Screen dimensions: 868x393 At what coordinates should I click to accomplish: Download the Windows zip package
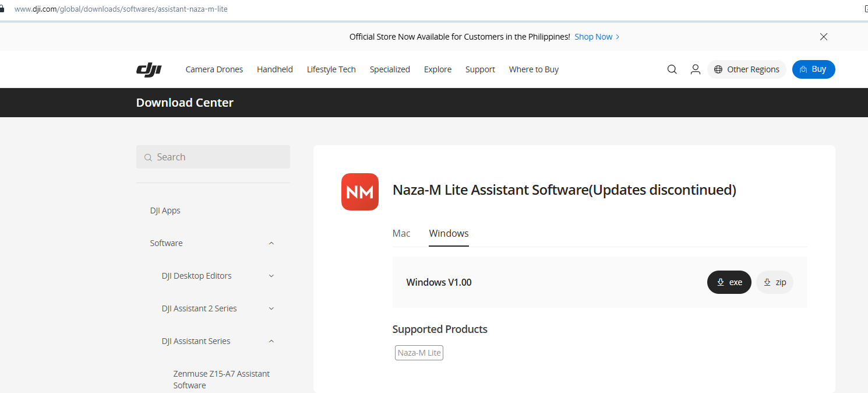[774, 282]
